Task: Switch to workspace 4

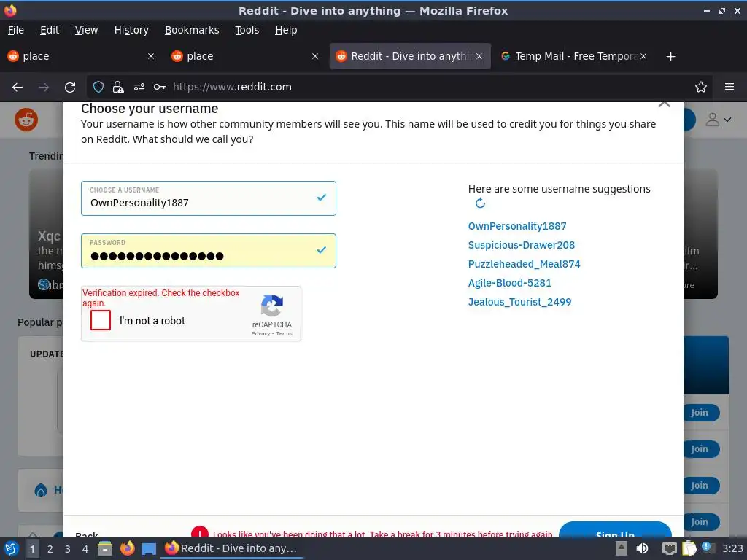Action: 85,549
